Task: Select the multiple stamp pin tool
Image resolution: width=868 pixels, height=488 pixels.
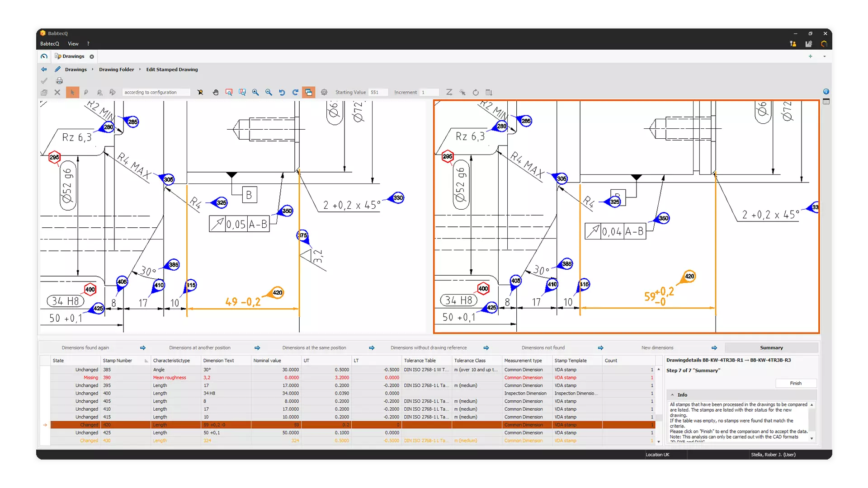Action: point(113,92)
